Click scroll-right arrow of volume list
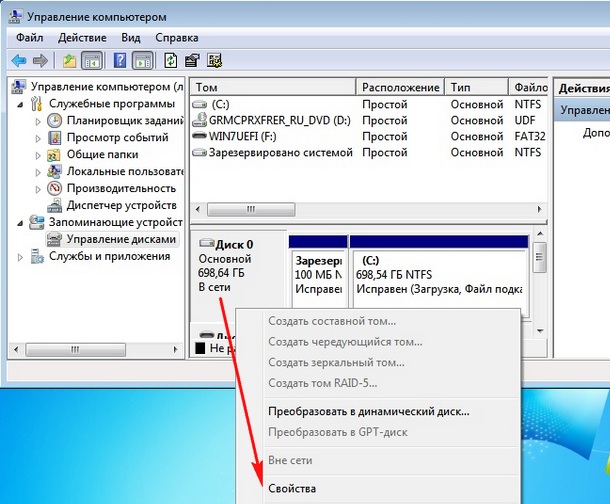 tap(540, 210)
